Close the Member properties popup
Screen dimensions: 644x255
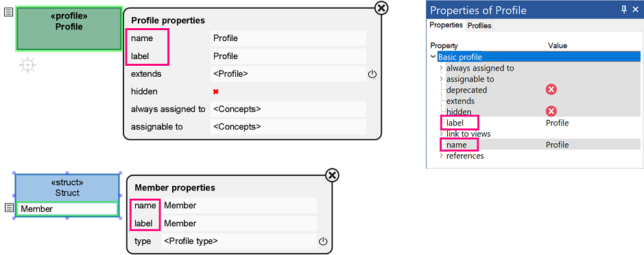[x=332, y=175]
